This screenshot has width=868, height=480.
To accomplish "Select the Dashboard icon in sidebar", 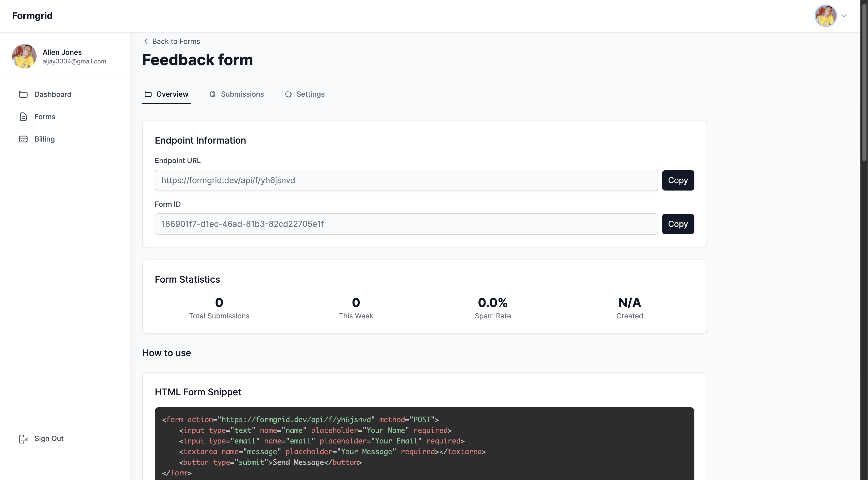I will click(x=23, y=94).
